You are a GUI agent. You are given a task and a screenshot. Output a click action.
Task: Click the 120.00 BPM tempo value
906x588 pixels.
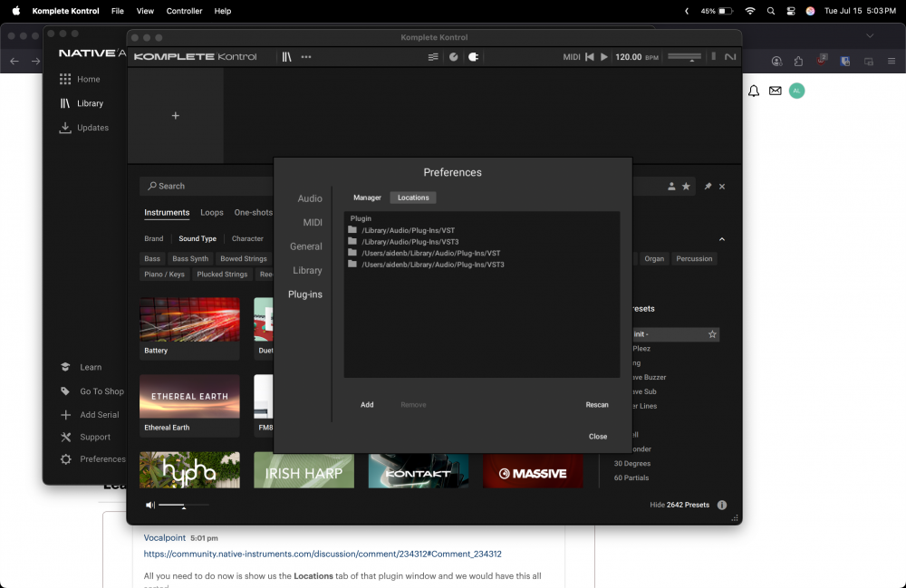628,56
